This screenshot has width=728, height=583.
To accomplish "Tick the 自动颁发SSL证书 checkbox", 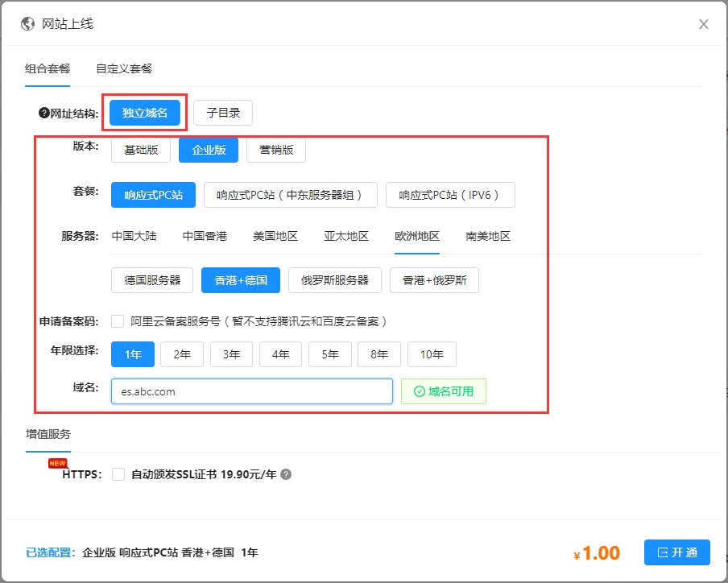I will click(118, 474).
